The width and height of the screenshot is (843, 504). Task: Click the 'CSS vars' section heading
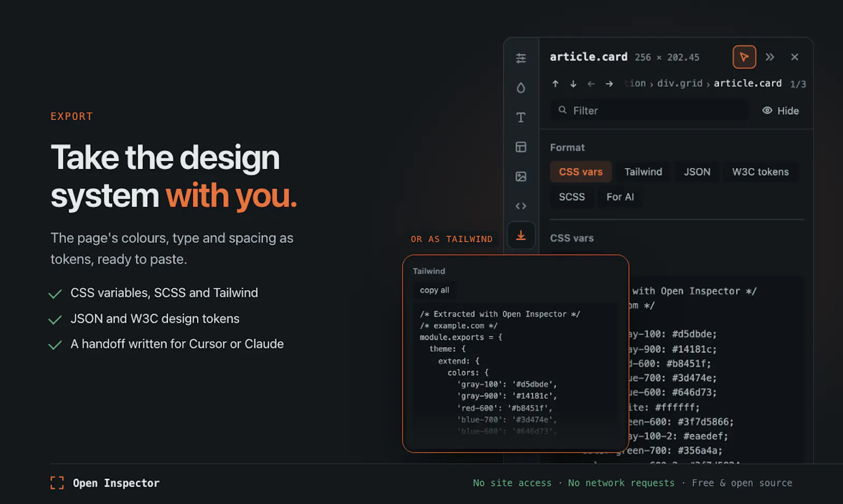pyautogui.click(x=572, y=238)
